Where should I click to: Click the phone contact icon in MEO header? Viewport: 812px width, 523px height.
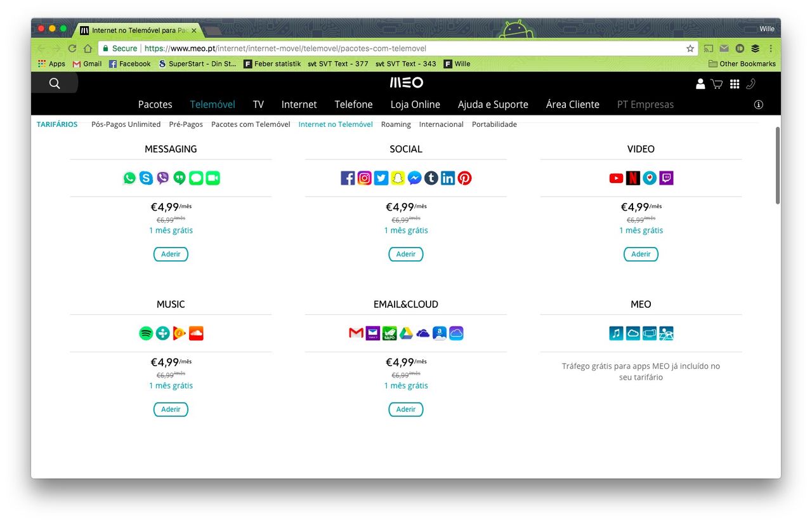pos(750,83)
